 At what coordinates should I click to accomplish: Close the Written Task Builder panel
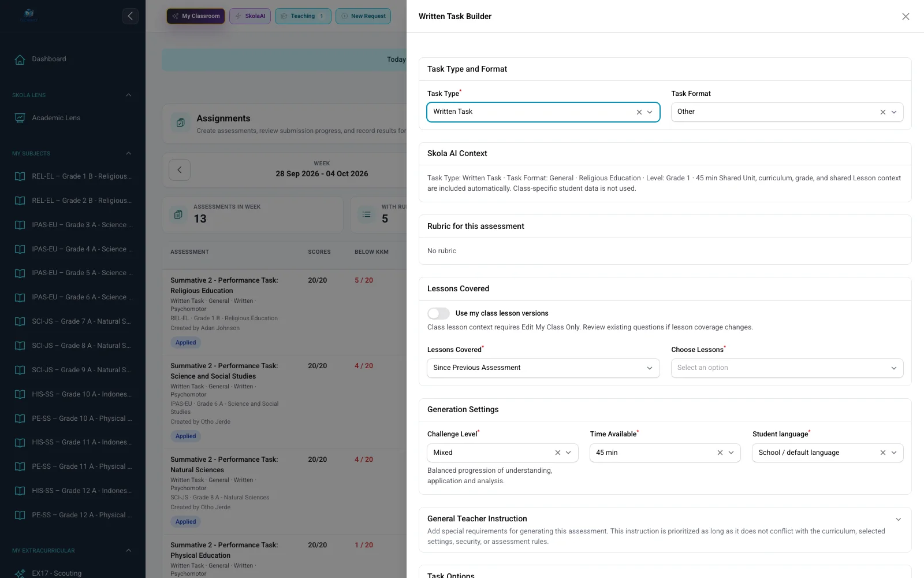coord(906,17)
